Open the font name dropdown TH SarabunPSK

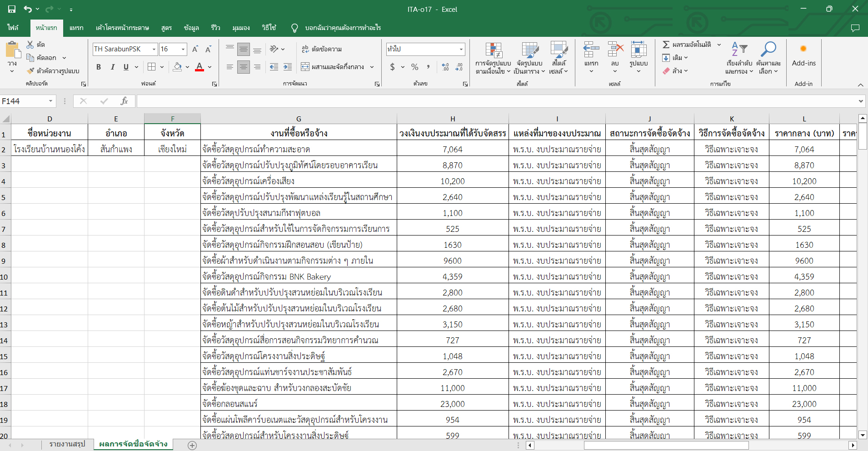[x=154, y=49]
